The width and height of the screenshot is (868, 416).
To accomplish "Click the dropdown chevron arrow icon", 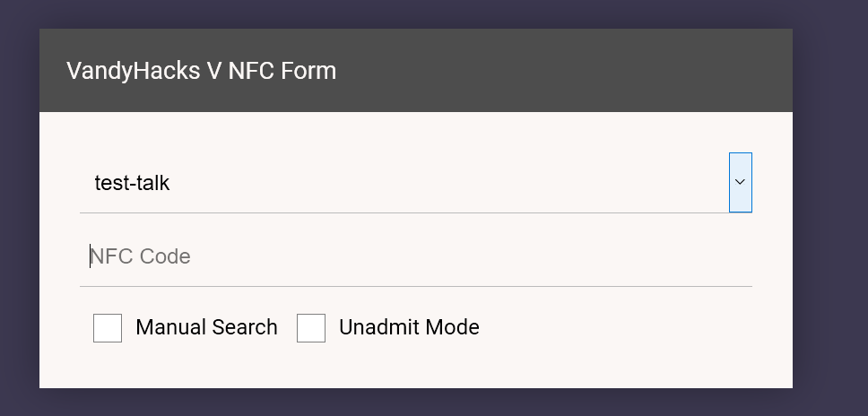I will 740,182.
